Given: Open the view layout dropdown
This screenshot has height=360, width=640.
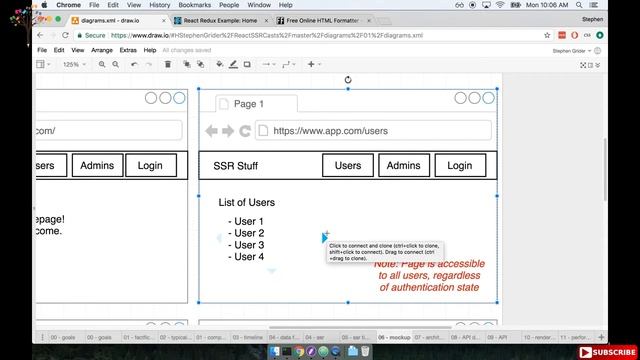Looking at the screenshot, I should (x=43, y=64).
